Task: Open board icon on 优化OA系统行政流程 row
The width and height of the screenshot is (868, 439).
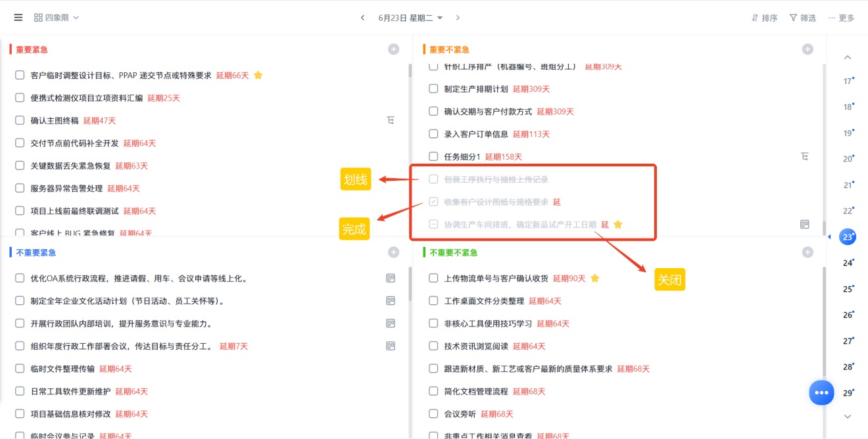Action: (391, 278)
